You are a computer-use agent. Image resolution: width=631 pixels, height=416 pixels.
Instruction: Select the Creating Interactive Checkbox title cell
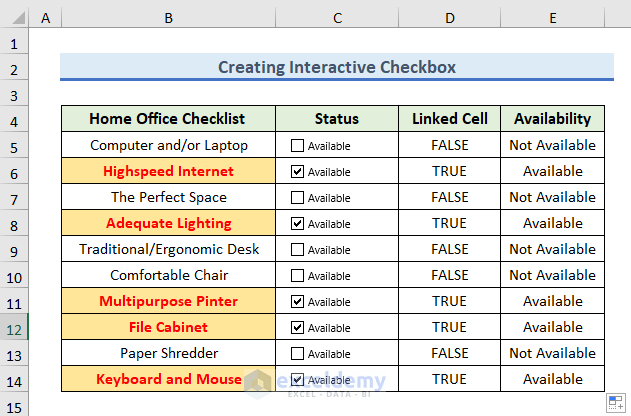tap(336, 67)
